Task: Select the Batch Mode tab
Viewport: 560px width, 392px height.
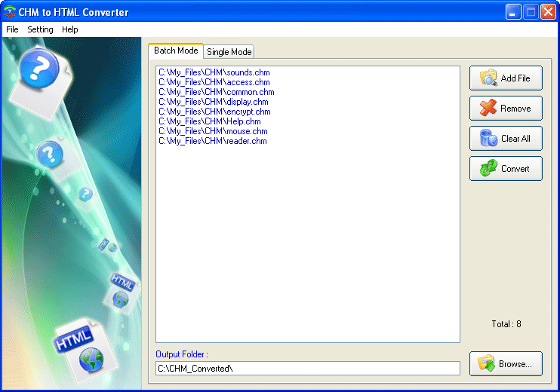Action: [x=176, y=51]
